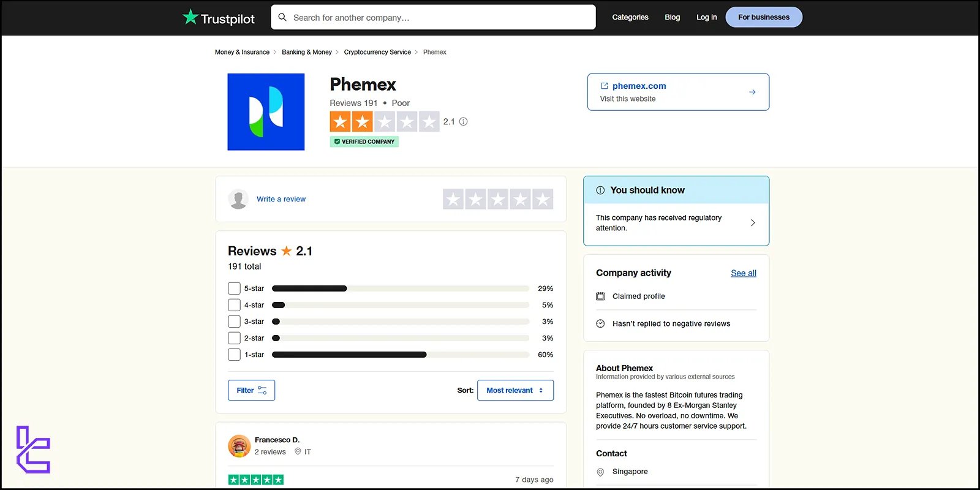Click the '2 reviews' text under Francesco D.
This screenshot has width=980, height=490.
point(270,452)
